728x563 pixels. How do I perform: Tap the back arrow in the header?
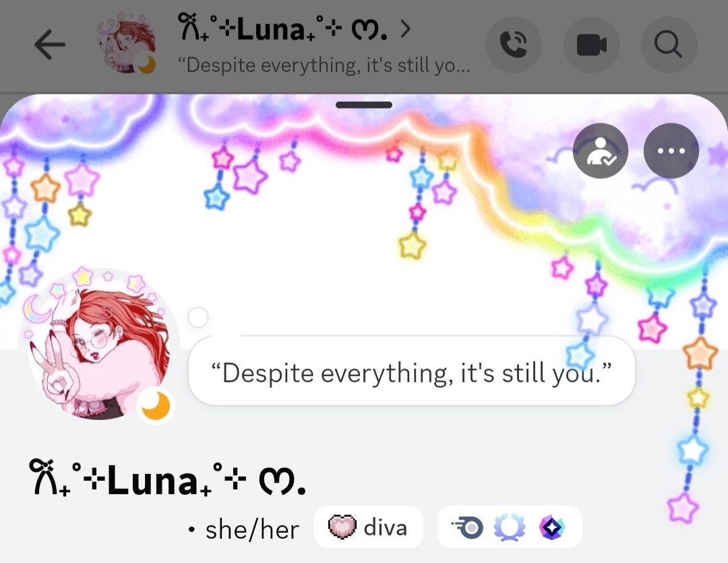(50, 45)
